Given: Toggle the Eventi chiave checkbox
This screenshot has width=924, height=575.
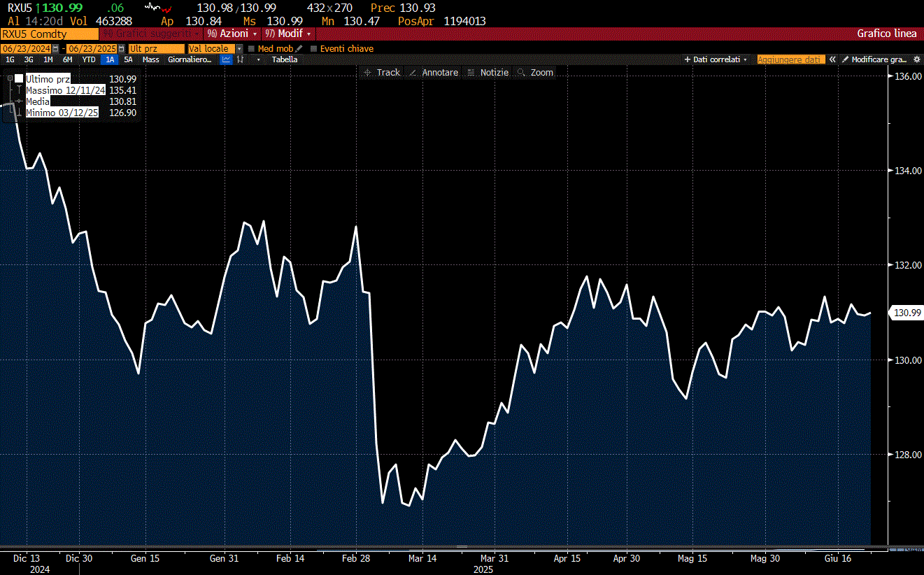Looking at the screenshot, I should point(314,49).
